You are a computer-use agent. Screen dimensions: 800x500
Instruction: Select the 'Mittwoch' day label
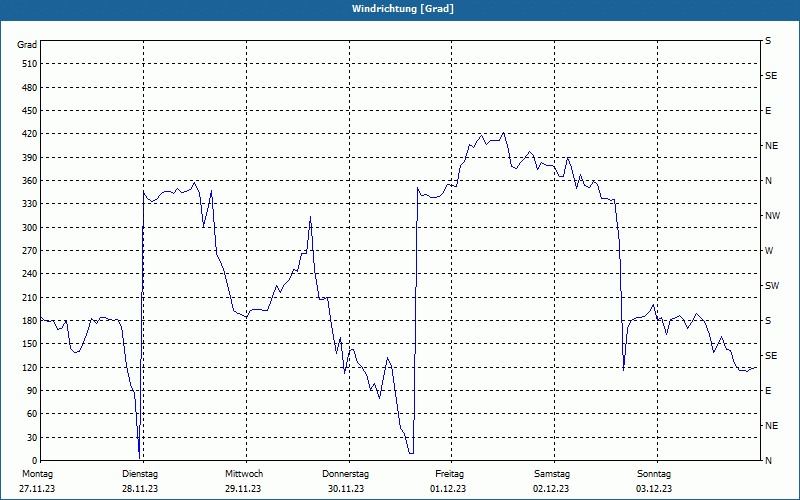(244, 474)
